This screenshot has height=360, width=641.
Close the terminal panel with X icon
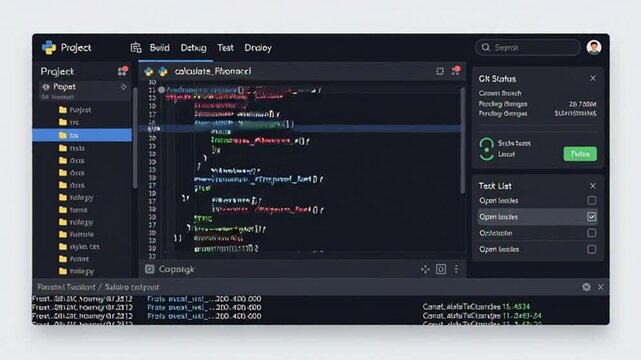[x=601, y=287]
